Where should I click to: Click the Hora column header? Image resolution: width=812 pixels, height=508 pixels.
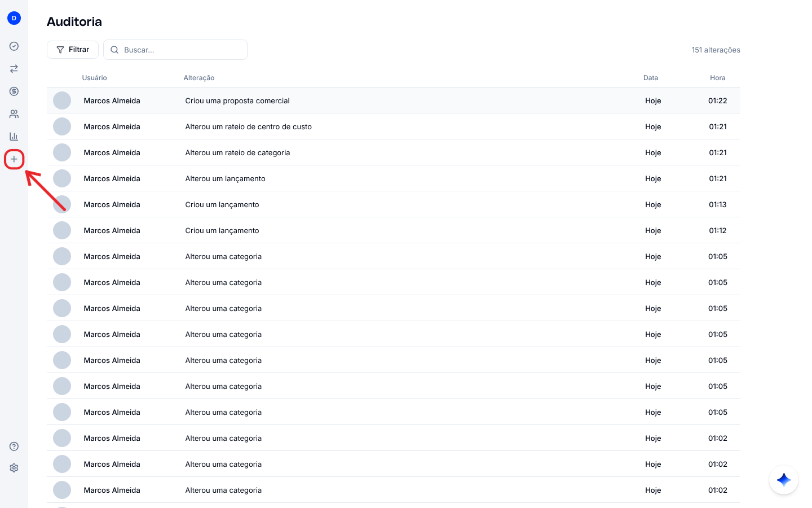(718, 78)
